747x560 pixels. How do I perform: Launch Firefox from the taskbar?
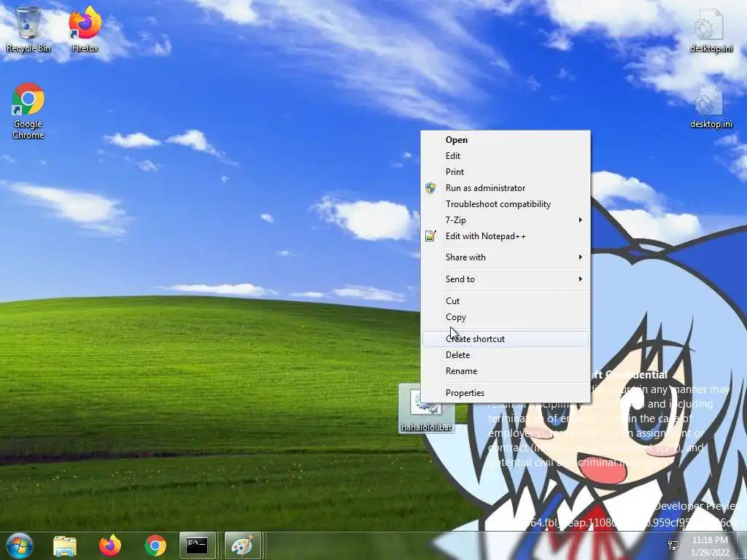coord(110,545)
